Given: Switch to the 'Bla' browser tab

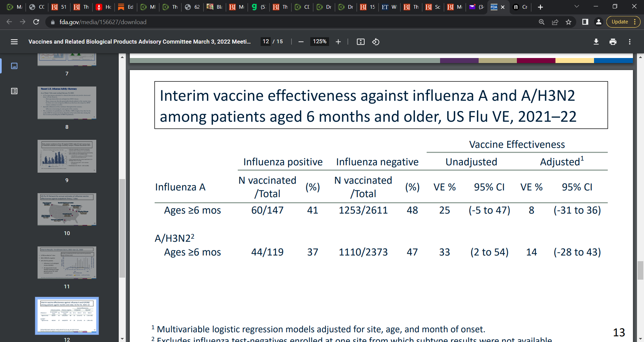Looking at the screenshot, I should pos(215,7).
